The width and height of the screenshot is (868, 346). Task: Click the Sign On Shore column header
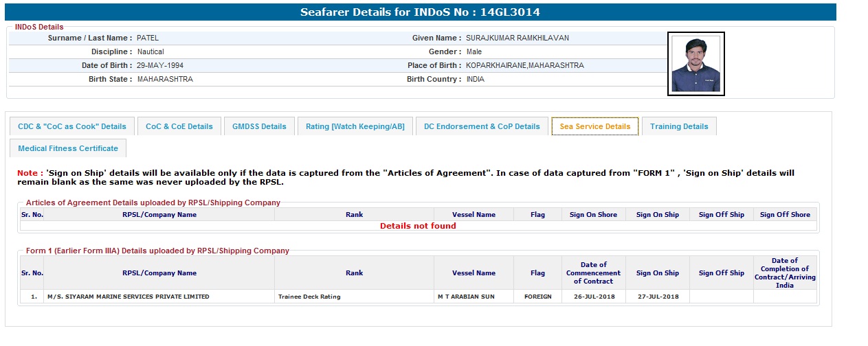tap(593, 215)
